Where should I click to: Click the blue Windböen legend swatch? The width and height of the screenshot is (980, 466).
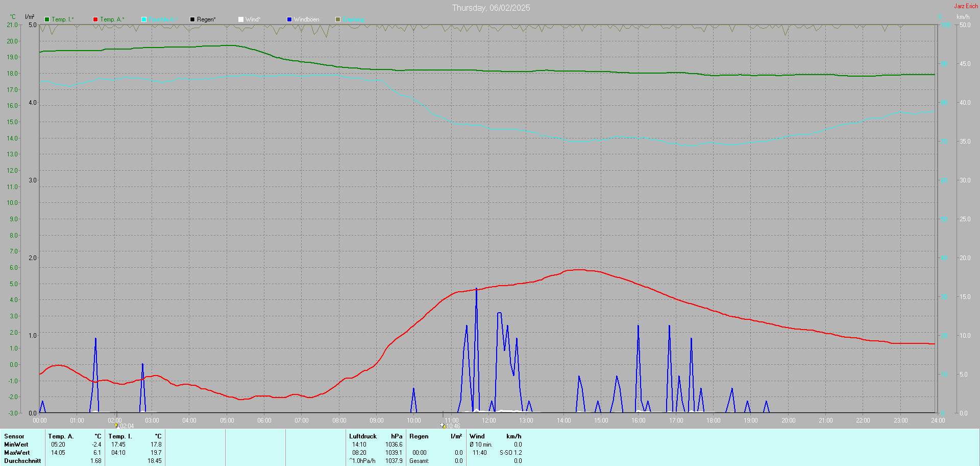(x=289, y=19)
